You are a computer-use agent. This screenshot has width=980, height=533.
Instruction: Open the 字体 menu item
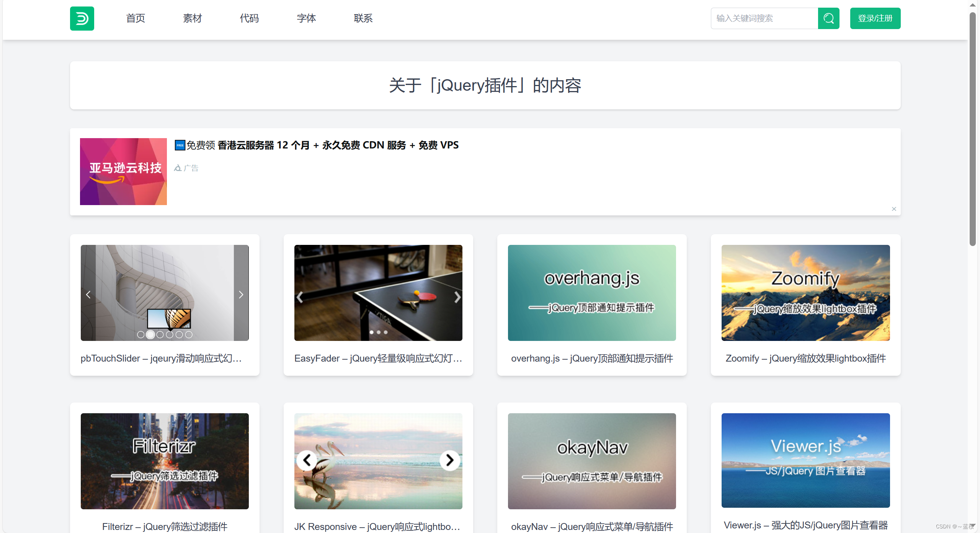tap(306, 18)
